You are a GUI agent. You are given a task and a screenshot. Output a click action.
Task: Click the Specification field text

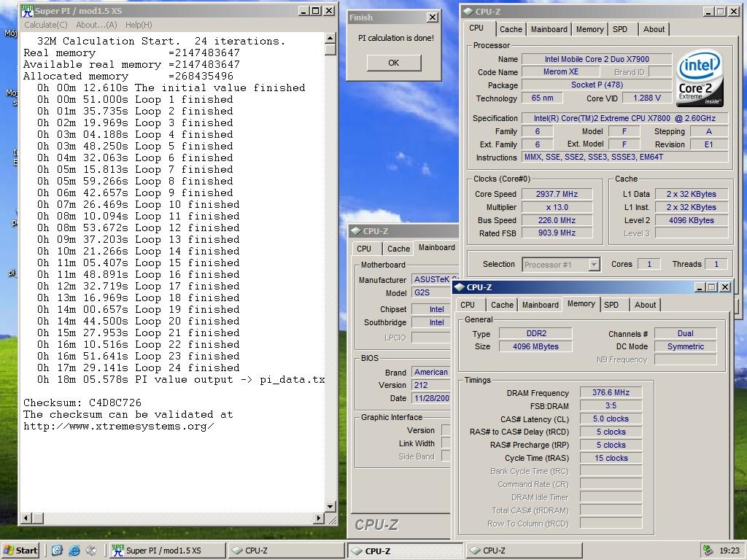(624, 118)
